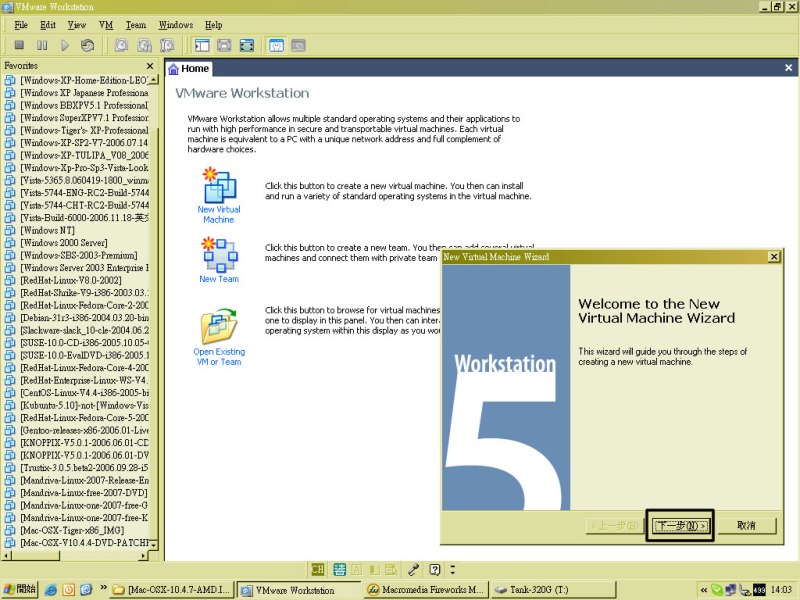Expand hidden system tray icons
Viewport: 800px width, 600px height.
704,590
